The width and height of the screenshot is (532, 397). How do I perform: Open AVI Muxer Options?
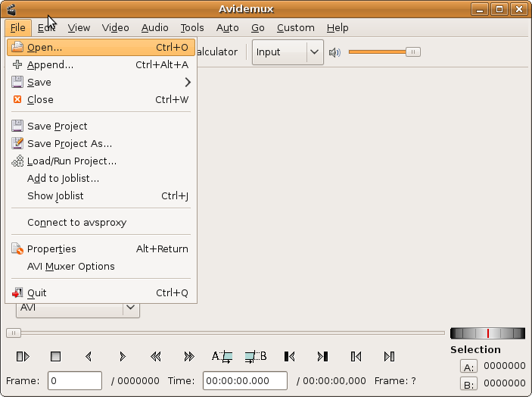101,266
